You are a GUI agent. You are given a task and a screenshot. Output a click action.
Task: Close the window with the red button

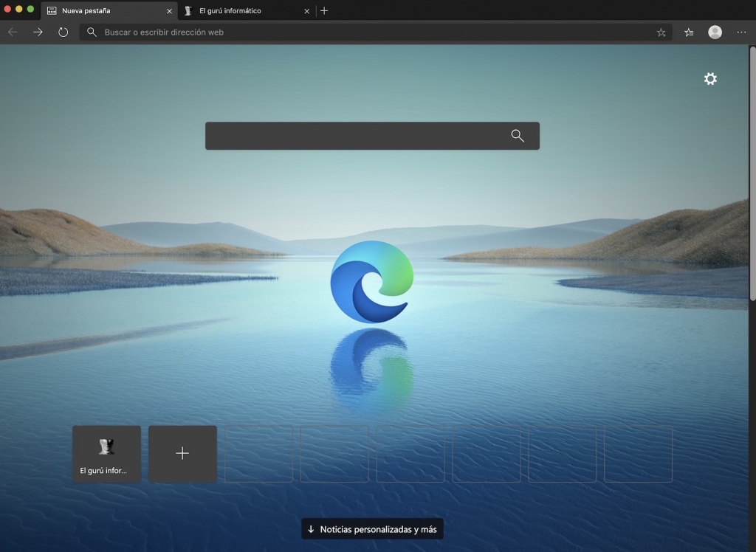point(7,9)
